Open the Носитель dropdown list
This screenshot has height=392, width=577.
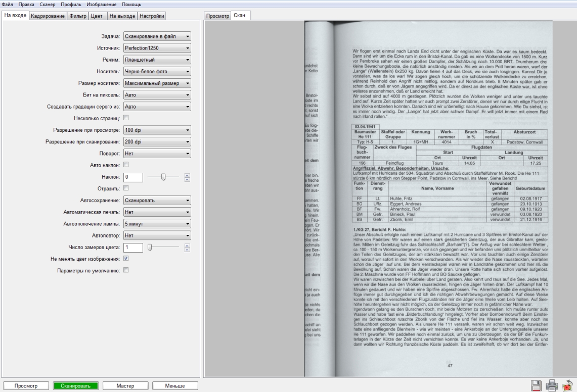click(157, 71)
